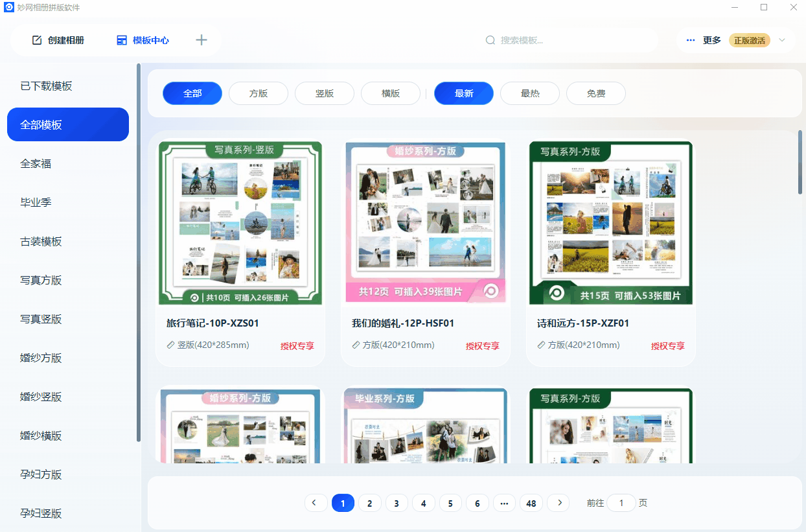
Task: Click the 模板中心 layout icon
Action: [122, 40]
